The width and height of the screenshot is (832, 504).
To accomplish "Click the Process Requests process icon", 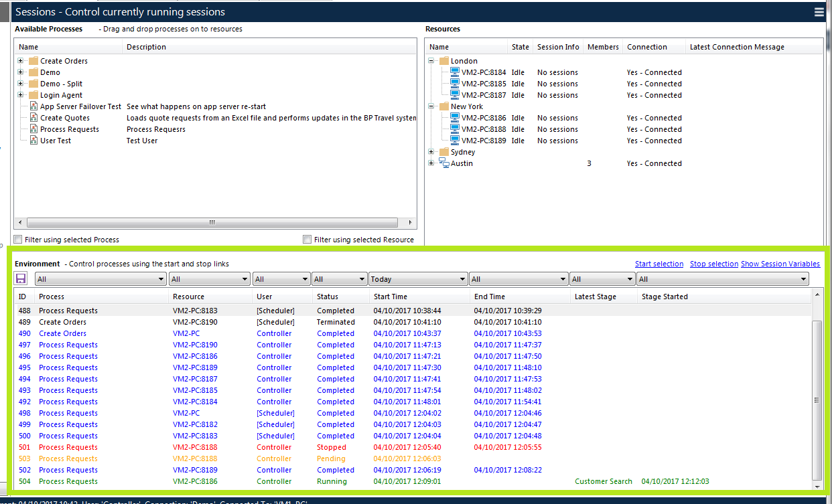I will click(33, 129).
